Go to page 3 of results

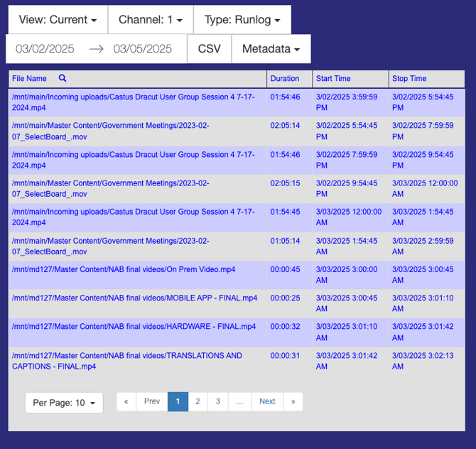coord(218,401)
